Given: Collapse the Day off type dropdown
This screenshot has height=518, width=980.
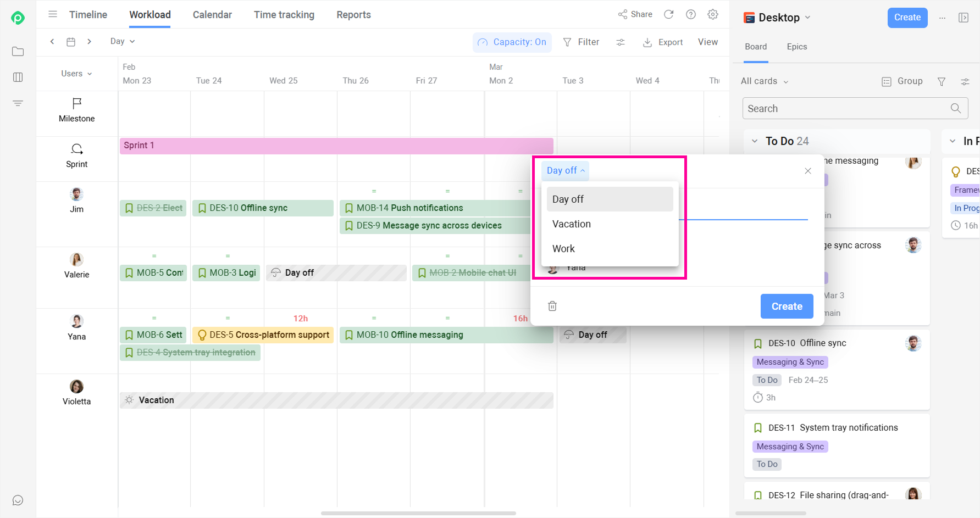Looking at the screenshot, I should (x=566, y=170).
